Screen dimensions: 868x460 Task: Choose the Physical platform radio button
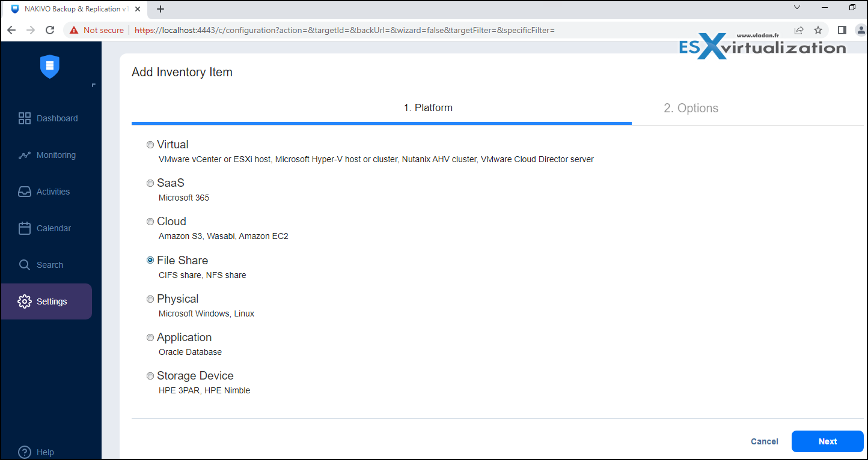click(x=150, y=299)
